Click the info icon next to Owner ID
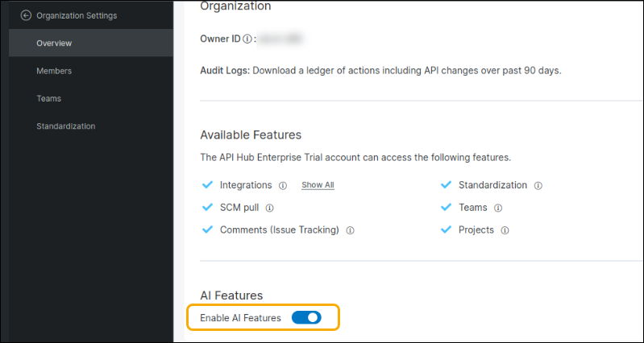This screenshot has height=343, width=644. [x=247, y=39]
